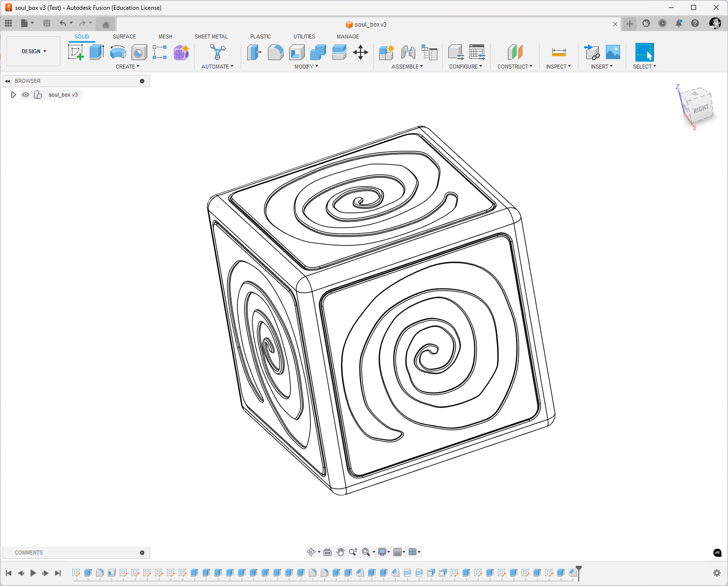Click the Insert Canvas image icon
Viewport: 728px width, 586px height.
613,52
